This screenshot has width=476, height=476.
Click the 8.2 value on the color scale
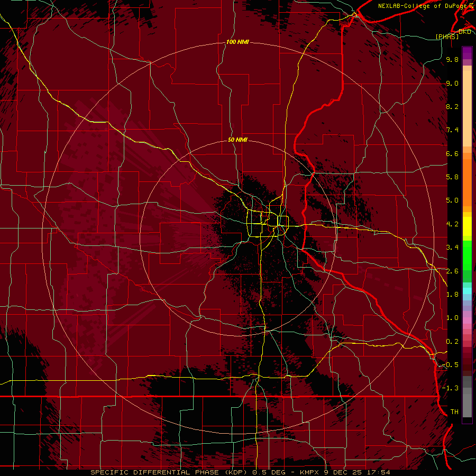(x=452, y=106)
